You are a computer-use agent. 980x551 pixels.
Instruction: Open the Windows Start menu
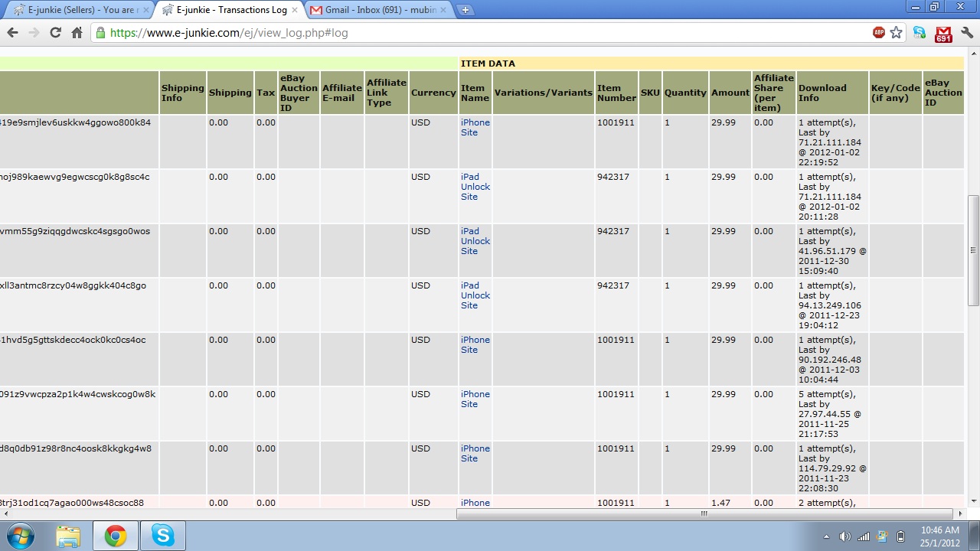pyautogui.click(x=19, y=536)
